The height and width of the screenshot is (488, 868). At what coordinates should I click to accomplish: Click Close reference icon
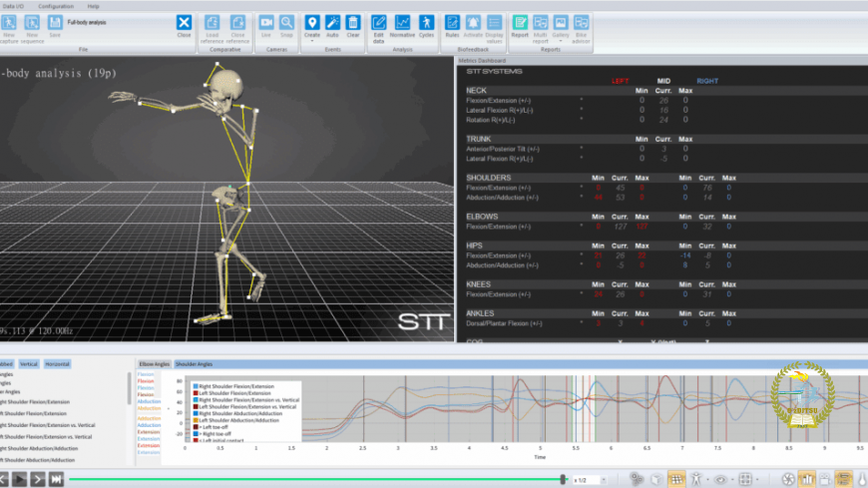pos(237,23)
